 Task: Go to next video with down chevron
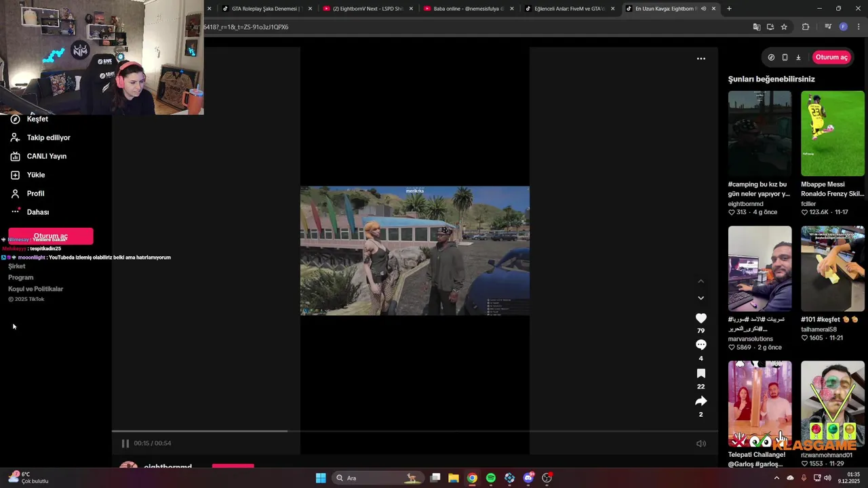(x=701, y=298)
